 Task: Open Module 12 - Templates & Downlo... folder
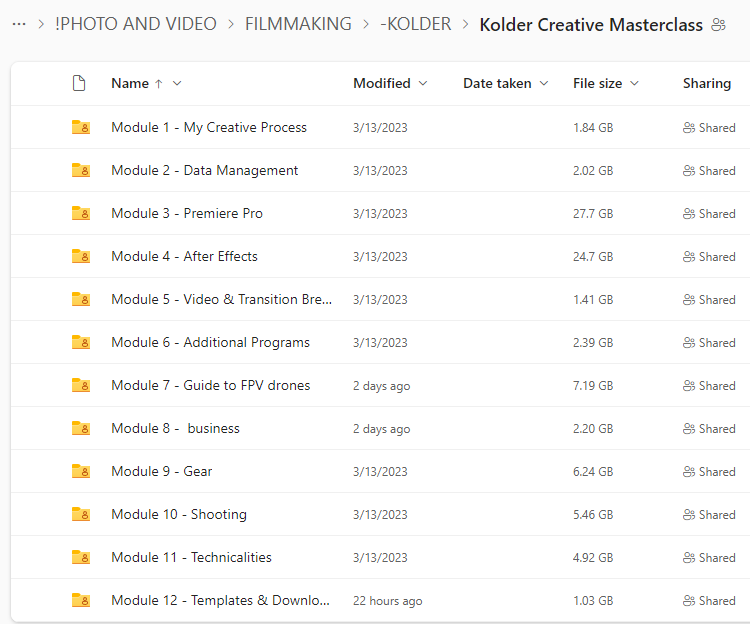click(x=221, y=601)
